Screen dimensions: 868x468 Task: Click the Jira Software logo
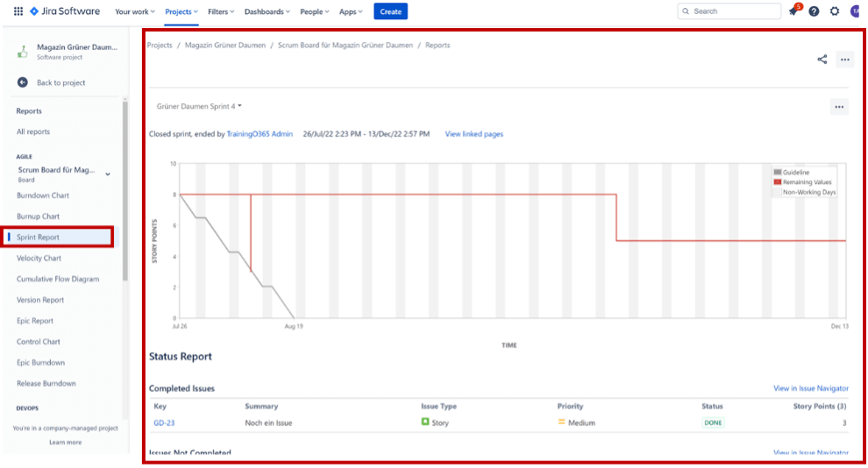pos(65,11)
